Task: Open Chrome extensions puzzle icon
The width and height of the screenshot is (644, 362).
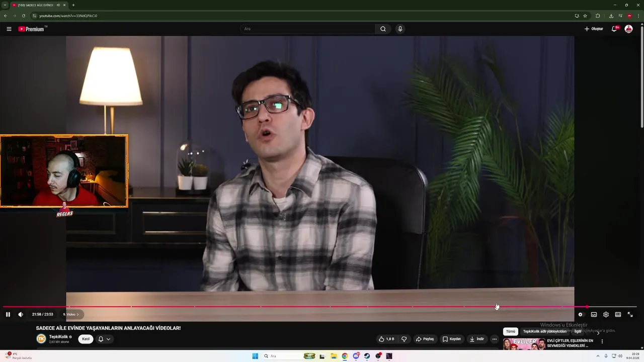Action: click(598, 16)
